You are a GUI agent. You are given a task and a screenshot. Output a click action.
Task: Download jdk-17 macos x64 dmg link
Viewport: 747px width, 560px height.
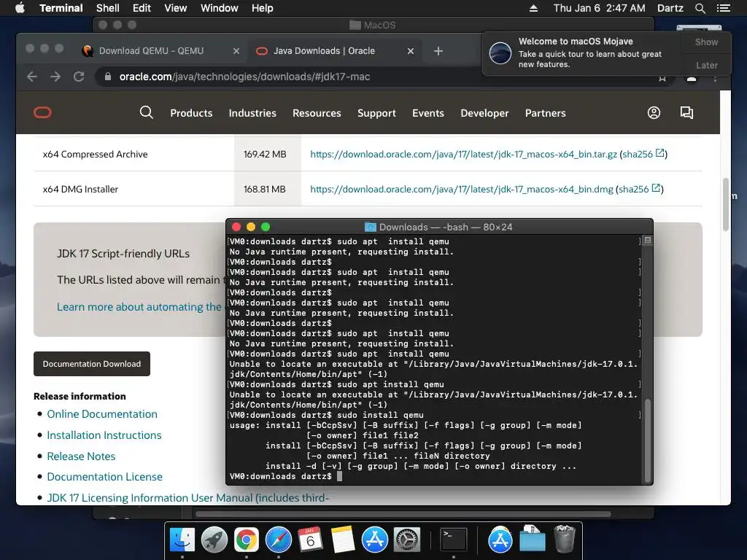462,189
